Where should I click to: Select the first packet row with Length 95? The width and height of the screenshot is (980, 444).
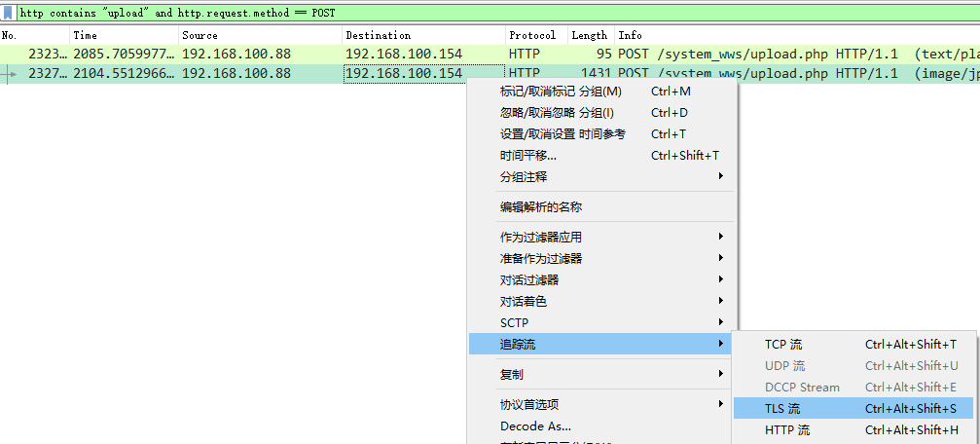(x=292, y=54)
